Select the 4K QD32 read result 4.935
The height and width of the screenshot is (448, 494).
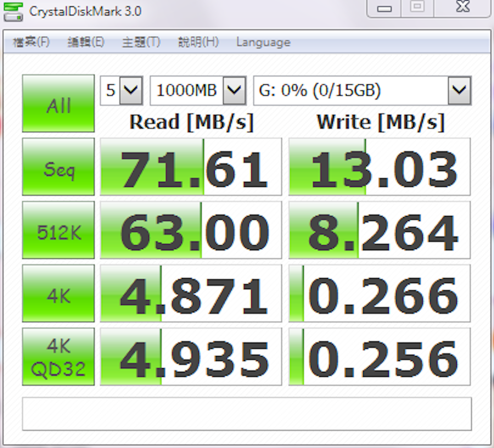click(x=191, y=357)
